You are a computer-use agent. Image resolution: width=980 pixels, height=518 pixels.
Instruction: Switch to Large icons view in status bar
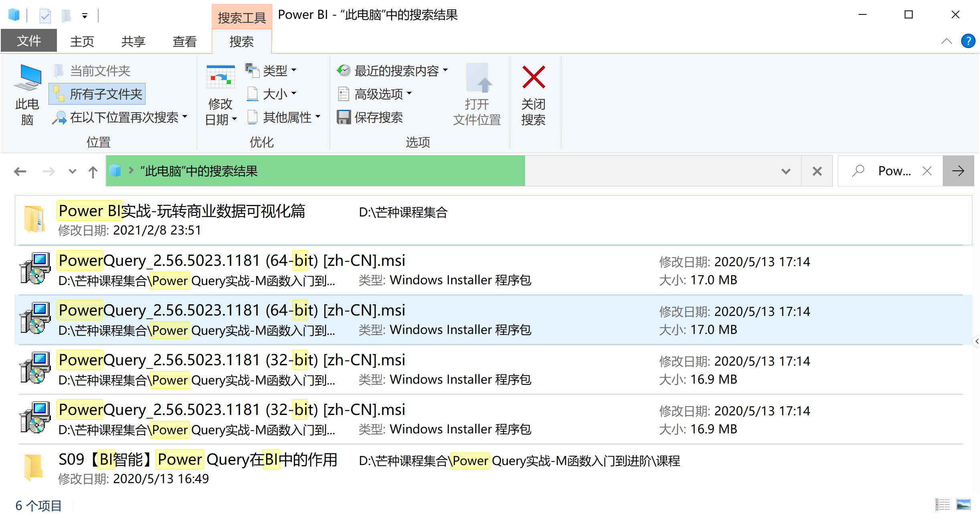click(x=963, y=505)
